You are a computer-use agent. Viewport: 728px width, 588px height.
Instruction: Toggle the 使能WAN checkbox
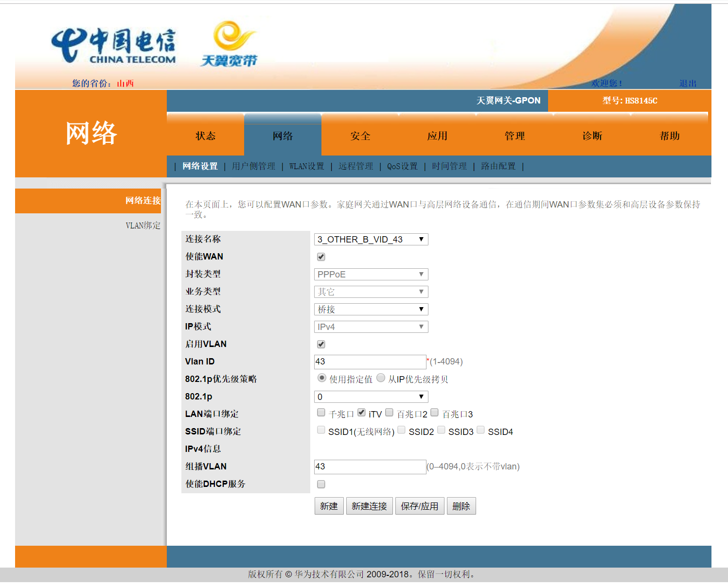[x=321, y=257]
